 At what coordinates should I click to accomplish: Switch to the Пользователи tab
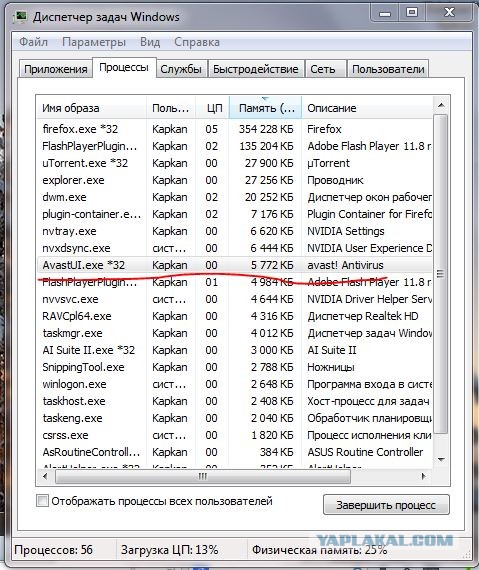tap(388, 69)
